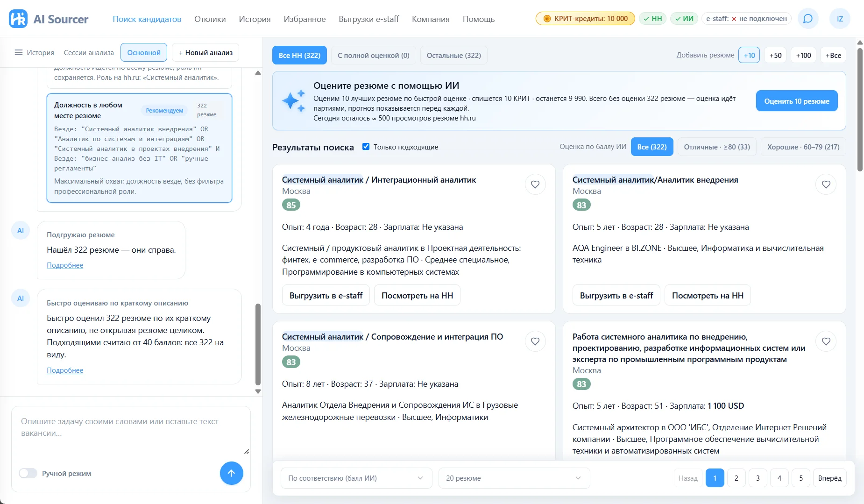Go to results page 3

(x=758, y=478)
